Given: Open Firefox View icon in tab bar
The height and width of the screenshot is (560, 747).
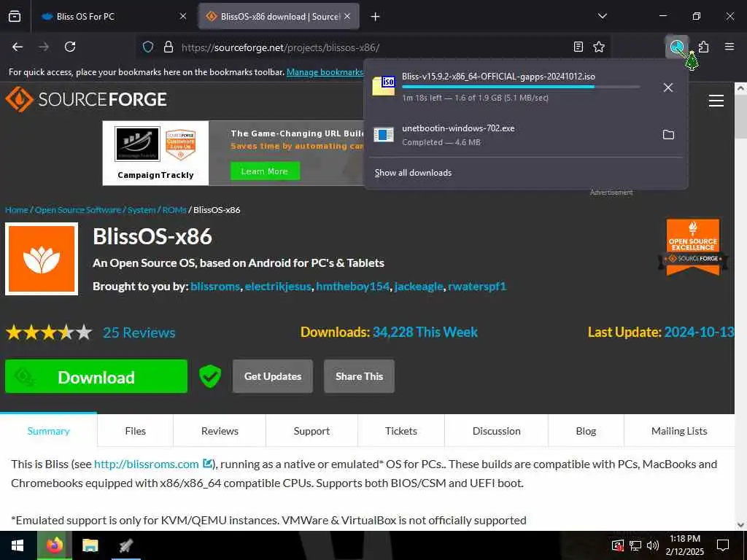Looking at the screenshot, I should 15,16.
